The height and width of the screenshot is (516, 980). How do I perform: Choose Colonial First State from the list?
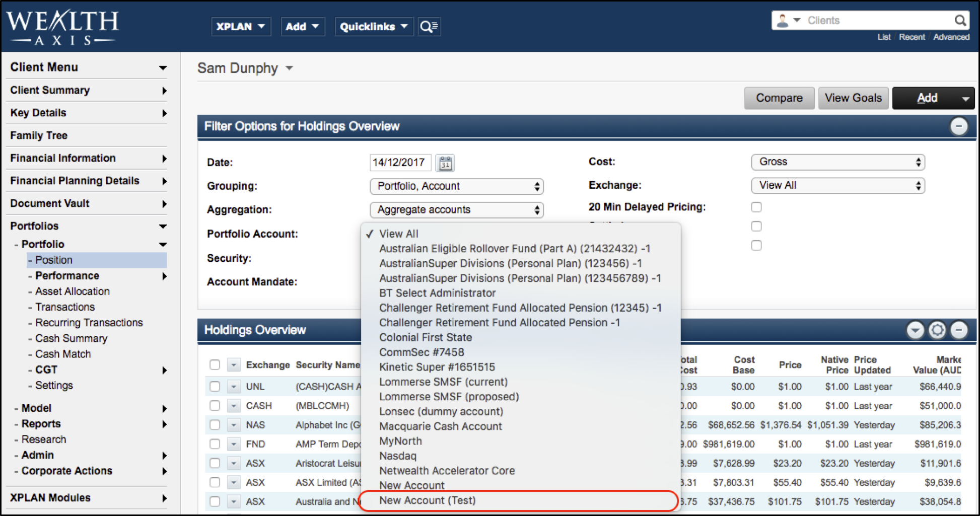426,338
